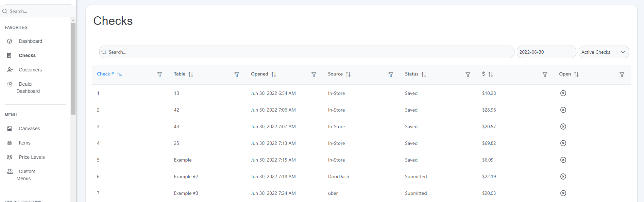
Task: Open the Customers page link
Action: tap(30, 70)
